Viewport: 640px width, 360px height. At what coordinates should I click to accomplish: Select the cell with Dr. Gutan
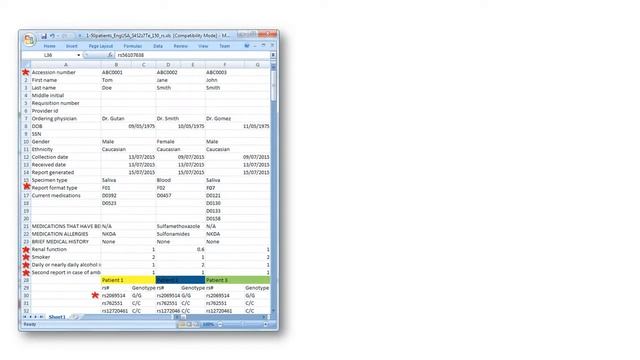click(x=116, y=118)
